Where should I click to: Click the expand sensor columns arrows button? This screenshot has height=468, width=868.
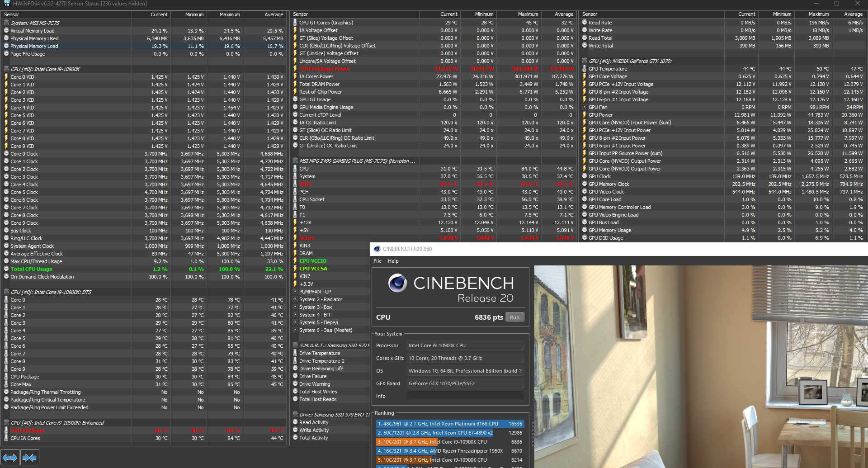tap(10, 458)
